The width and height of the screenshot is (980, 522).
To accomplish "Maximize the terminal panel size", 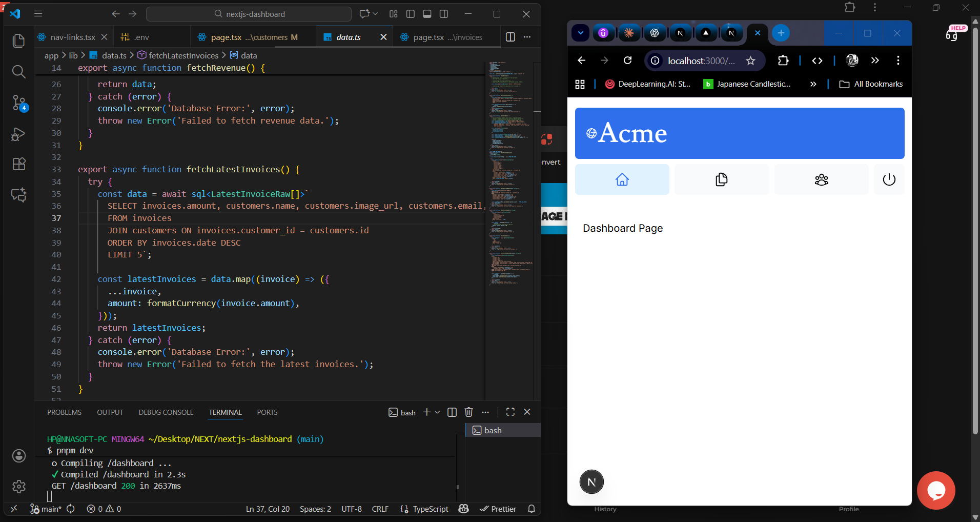I will click(x=511, y=412).
